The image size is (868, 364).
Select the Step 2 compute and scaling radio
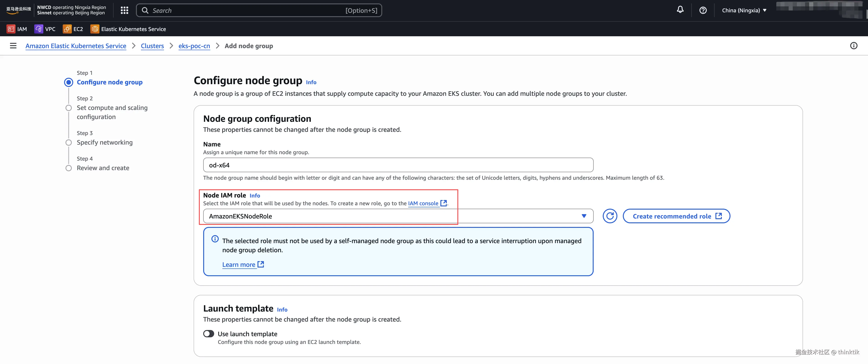(69, 108)
